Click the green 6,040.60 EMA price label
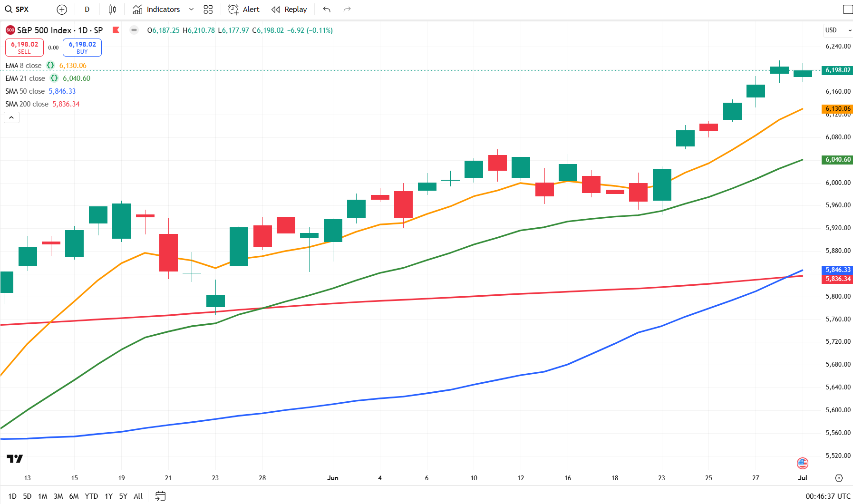Screen dimensions: 853x504 (837, 160)
